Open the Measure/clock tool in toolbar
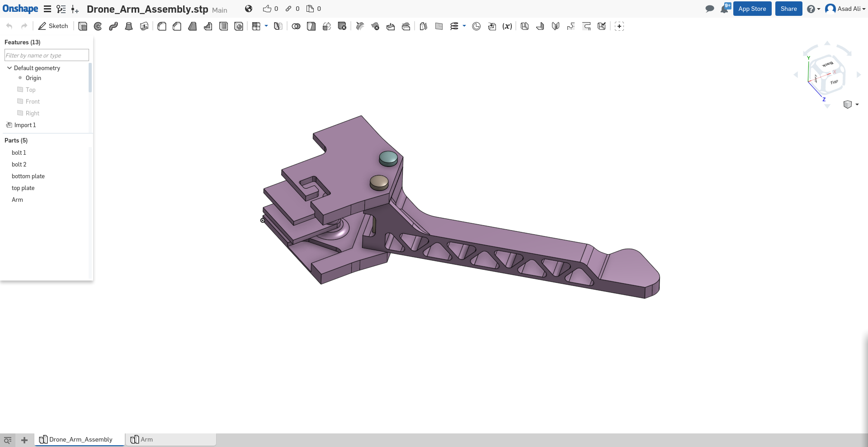868x447 pixels. (x=476, y=26)
